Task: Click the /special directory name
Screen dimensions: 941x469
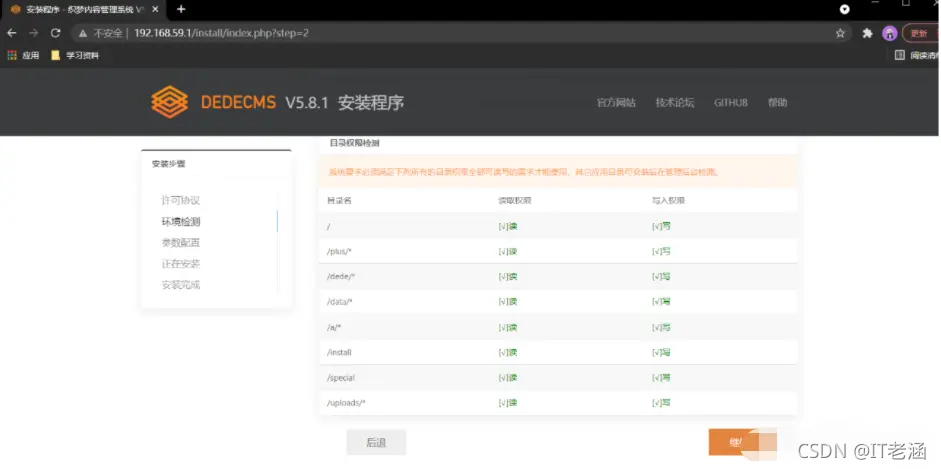Action: [341, 378]
